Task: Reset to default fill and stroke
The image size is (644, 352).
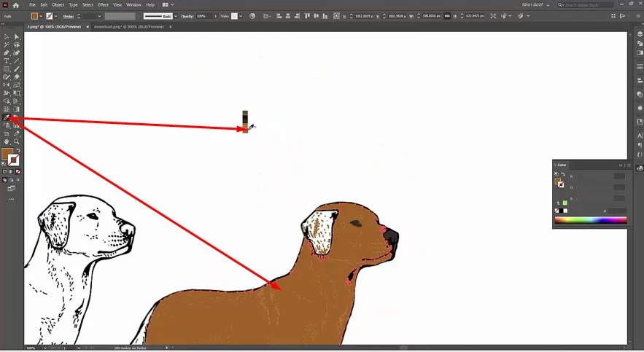Action: coord(4,164)
